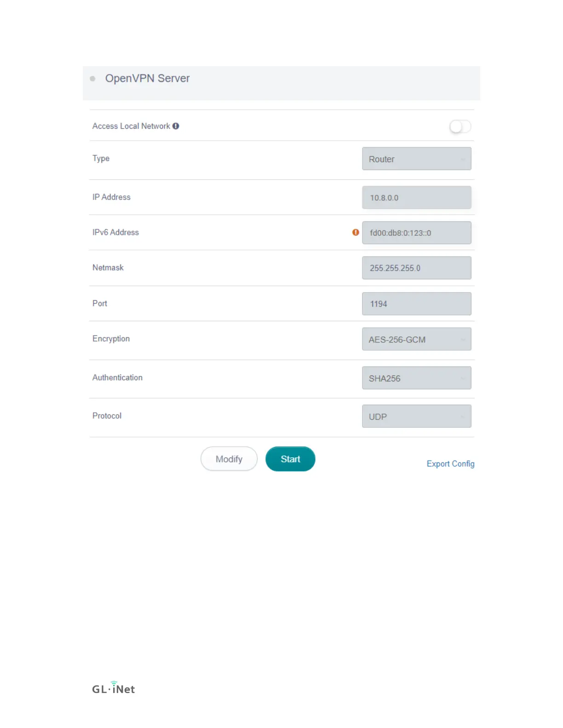
Task: Open the Type dropdown showing Router
Action: 417,159
